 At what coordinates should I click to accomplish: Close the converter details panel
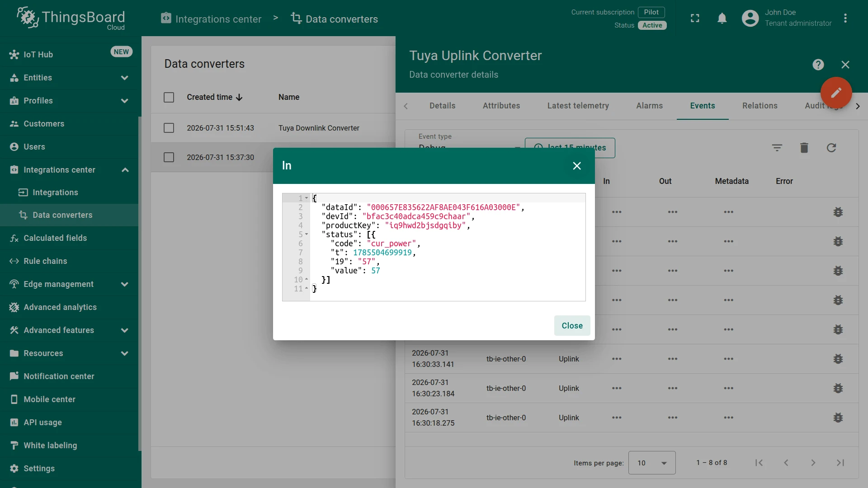point(845,65)
